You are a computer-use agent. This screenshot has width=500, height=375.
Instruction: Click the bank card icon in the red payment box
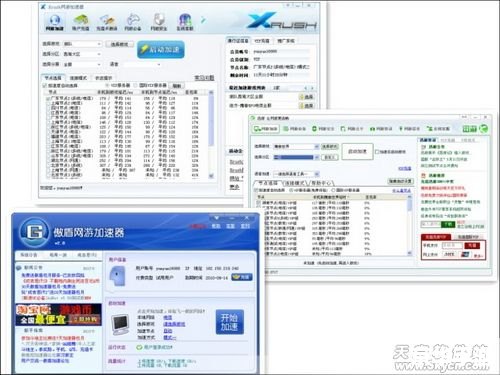(x=465, y=255)
